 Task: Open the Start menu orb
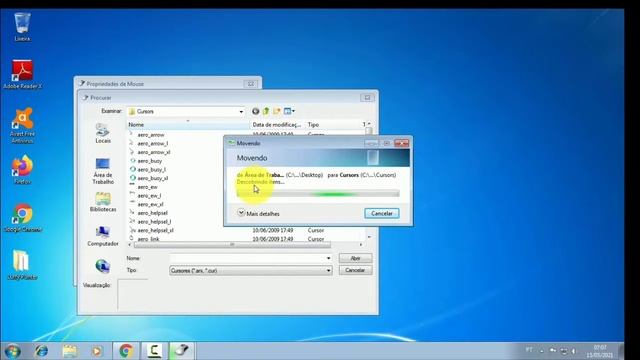point(13,351)
